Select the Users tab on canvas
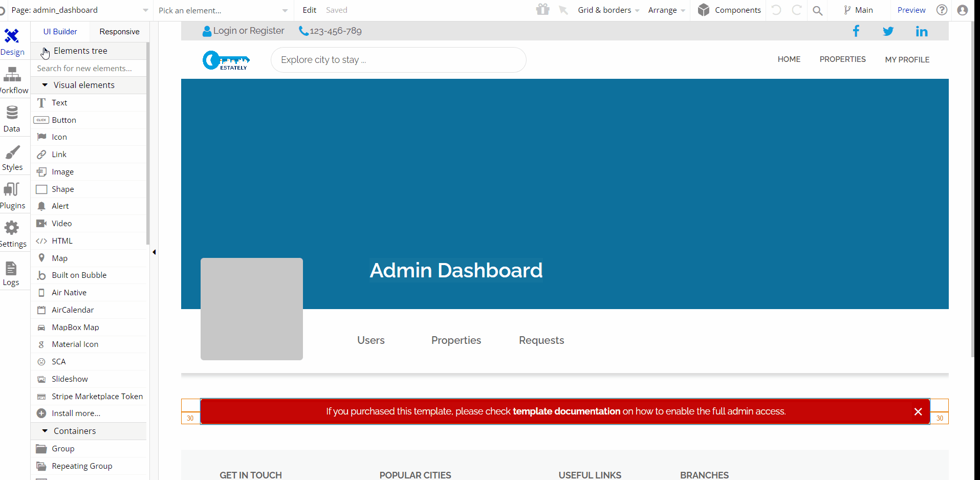 pos(371,340)
